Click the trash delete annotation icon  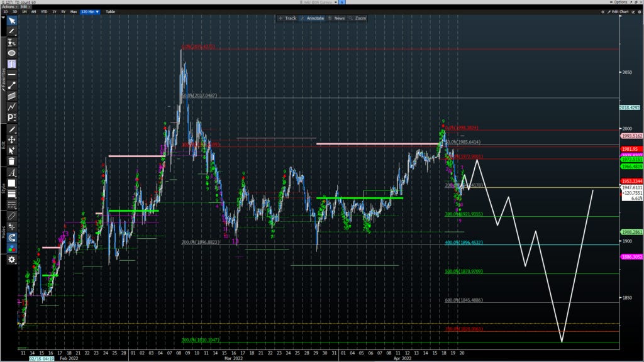pyautogui.click(x=12, y=162)
